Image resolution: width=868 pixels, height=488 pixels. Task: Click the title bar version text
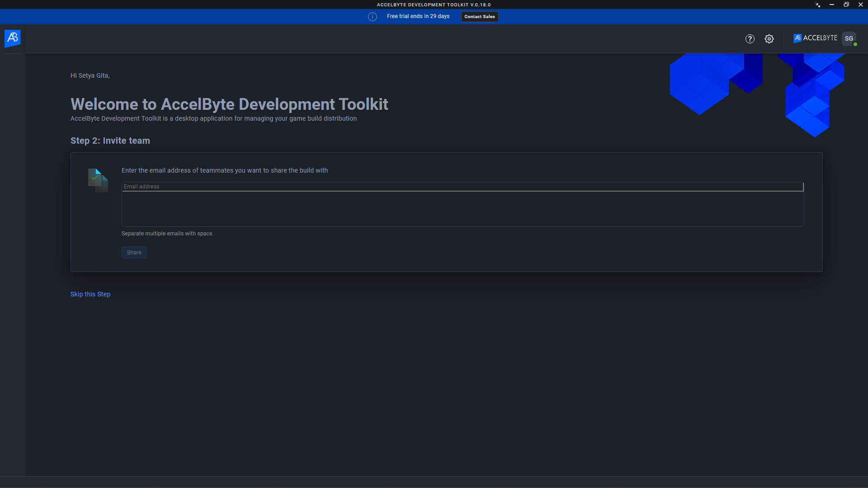[x=434, y=5]
